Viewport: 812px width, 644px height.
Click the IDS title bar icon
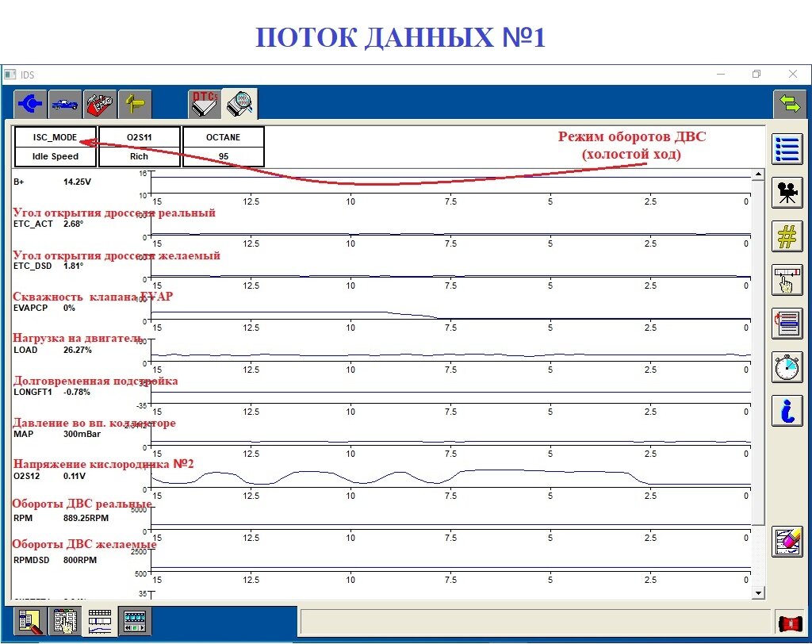point(10,75)
